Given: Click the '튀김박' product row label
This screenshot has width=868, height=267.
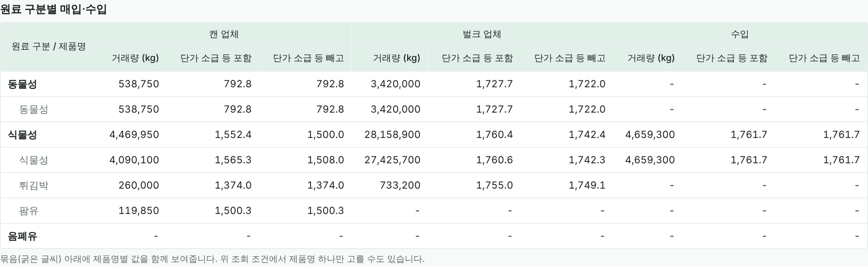Looking at the screenshot, I should point(34,185).
